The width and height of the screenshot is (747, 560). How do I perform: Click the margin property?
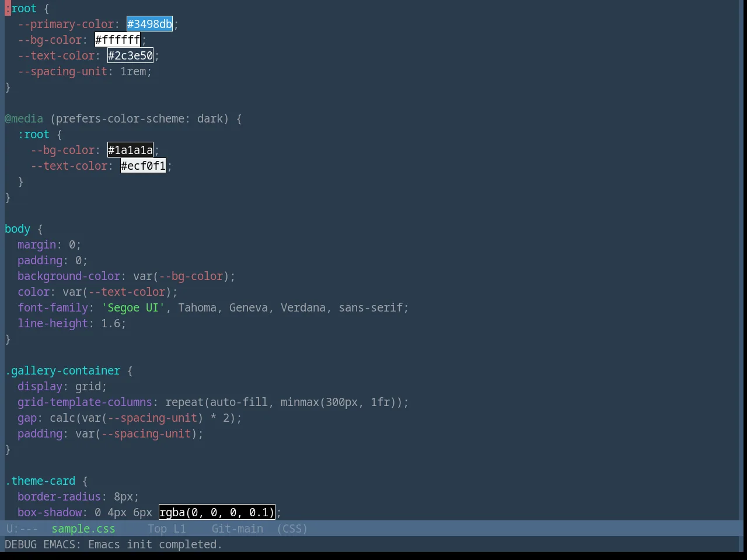click(x=37, y=244)
